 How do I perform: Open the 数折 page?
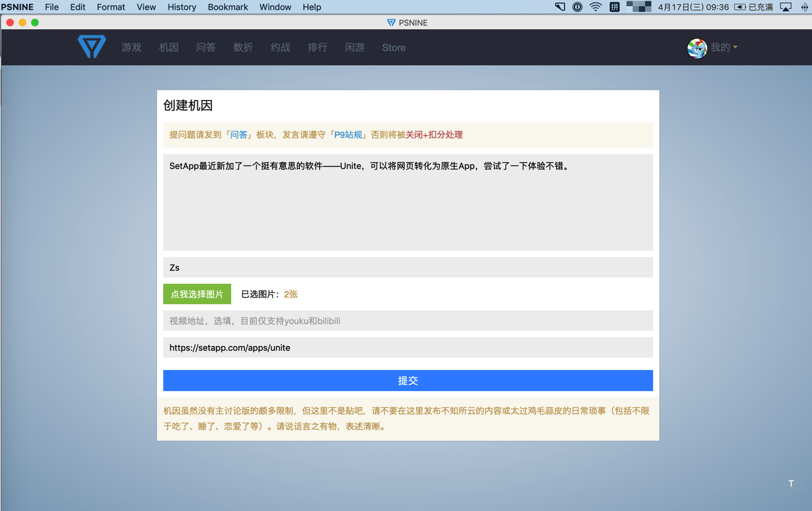pos(243,47)
